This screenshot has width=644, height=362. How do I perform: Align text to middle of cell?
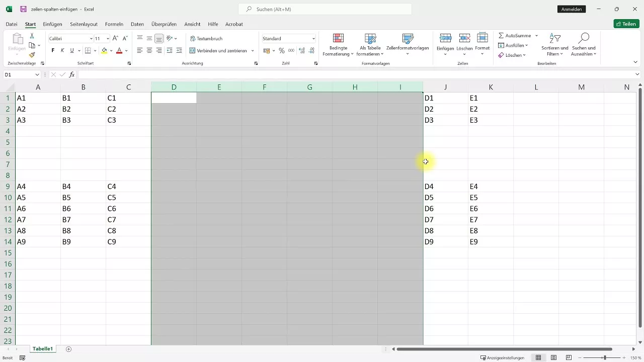[149, 38]
